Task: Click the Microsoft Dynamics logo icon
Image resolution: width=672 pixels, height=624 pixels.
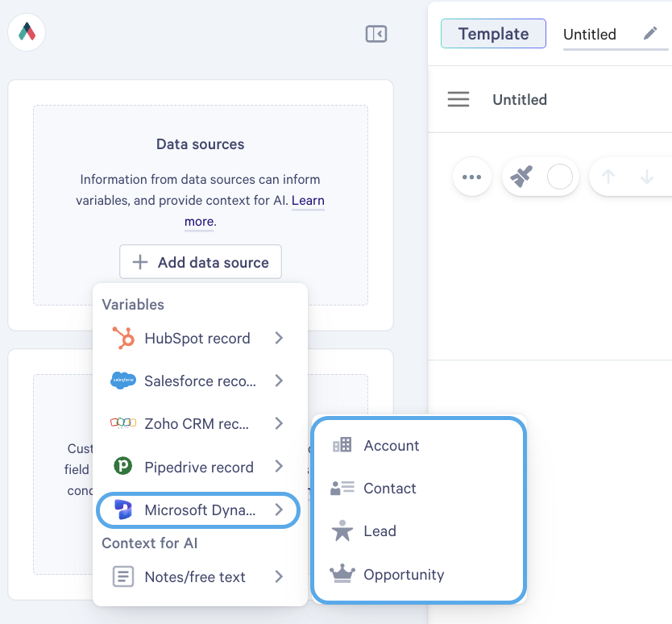Action: tap(123, 510)
